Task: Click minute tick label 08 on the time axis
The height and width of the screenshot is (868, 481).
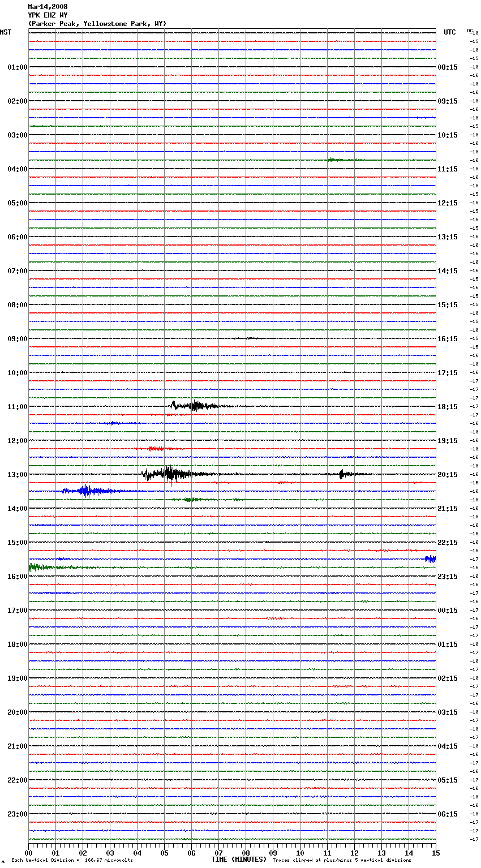Action: click(246, 853)
